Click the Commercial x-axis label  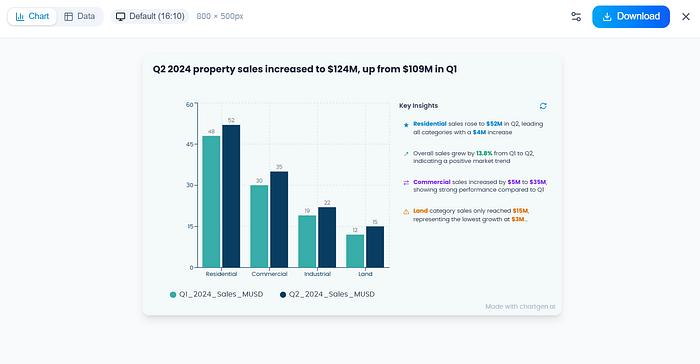point(269,274)
